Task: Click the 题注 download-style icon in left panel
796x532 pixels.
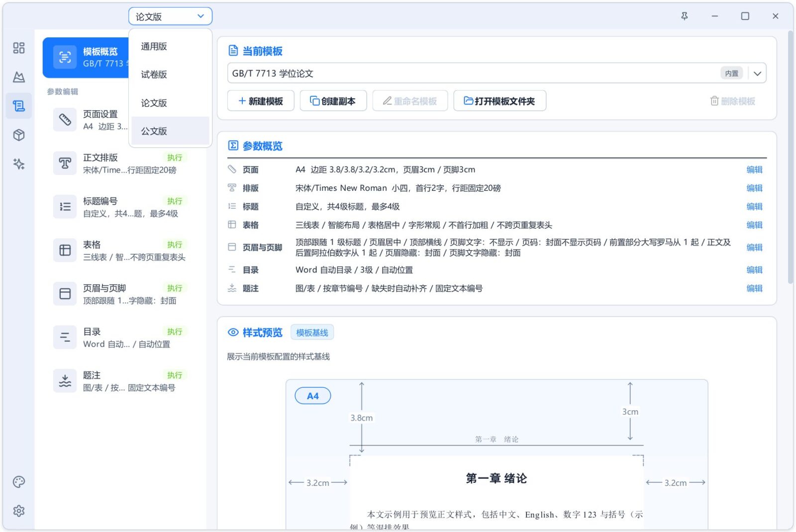Action: click(x=65, y=381)
